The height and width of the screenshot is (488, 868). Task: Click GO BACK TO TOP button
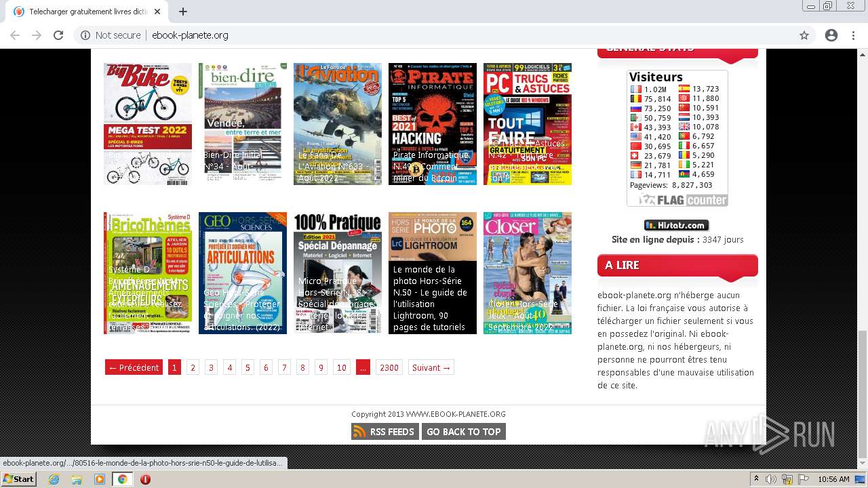(x=463, y=432)
